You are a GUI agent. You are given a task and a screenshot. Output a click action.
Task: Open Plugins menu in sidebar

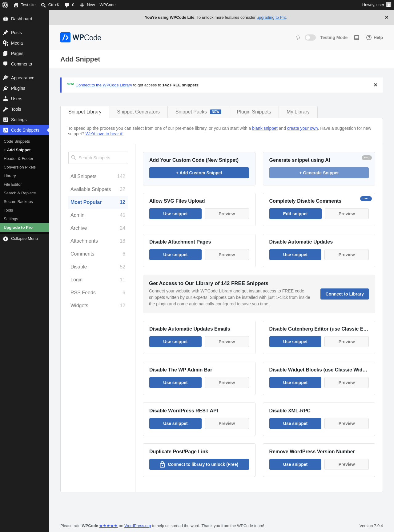coord(25,88)
